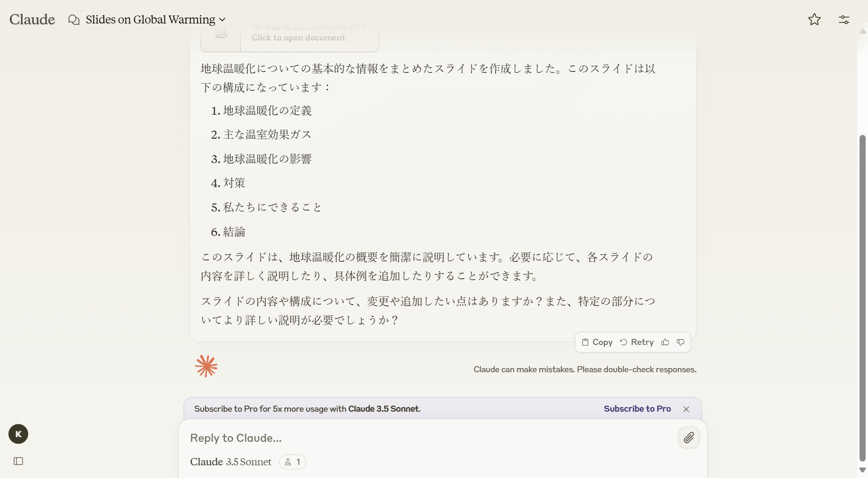Dismiss the Subscribe to Pro banner

[686, 409]
